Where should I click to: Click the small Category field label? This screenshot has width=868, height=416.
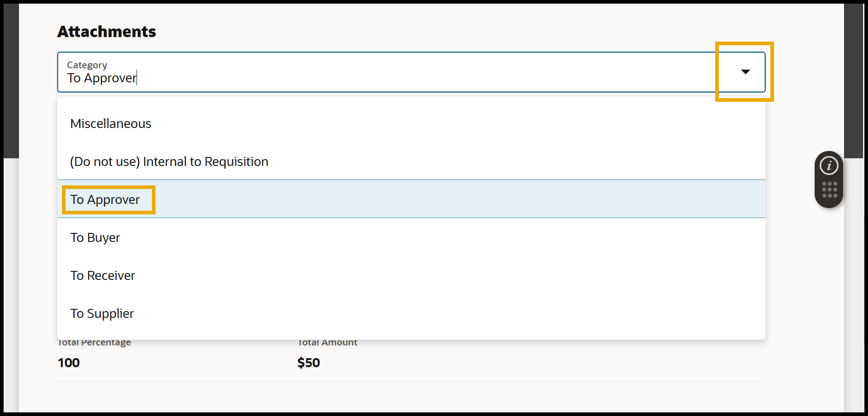[87, 65]
